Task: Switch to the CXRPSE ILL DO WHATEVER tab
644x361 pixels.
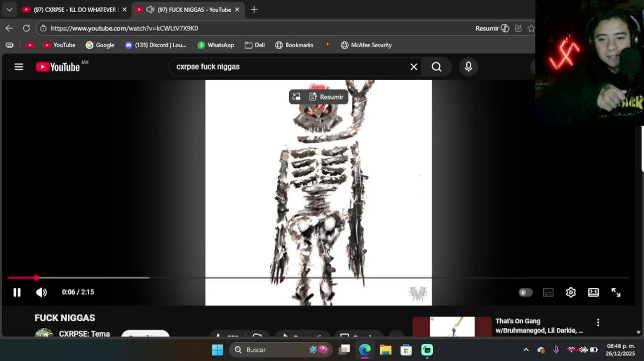Action: [x=69, y=10]
